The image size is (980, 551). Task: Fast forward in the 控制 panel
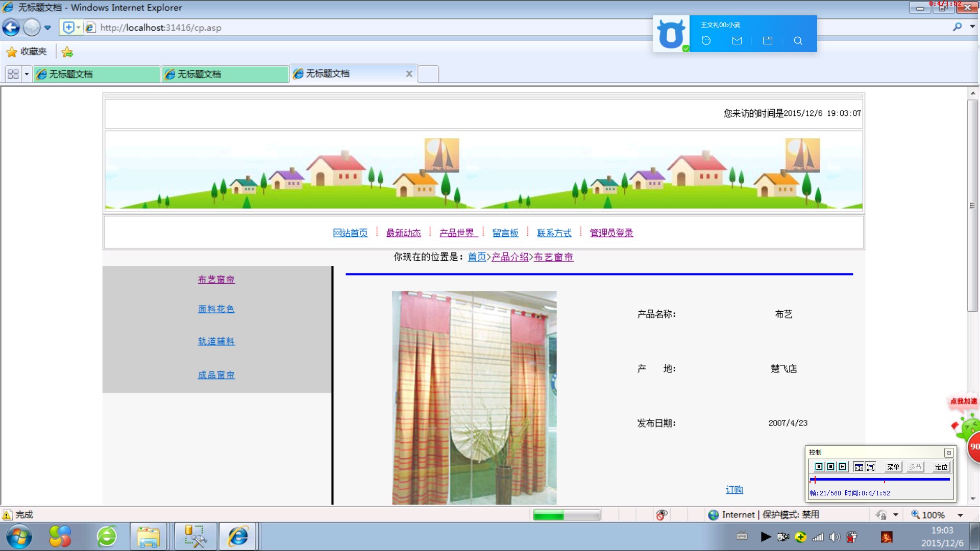click(x=842, y=467)
